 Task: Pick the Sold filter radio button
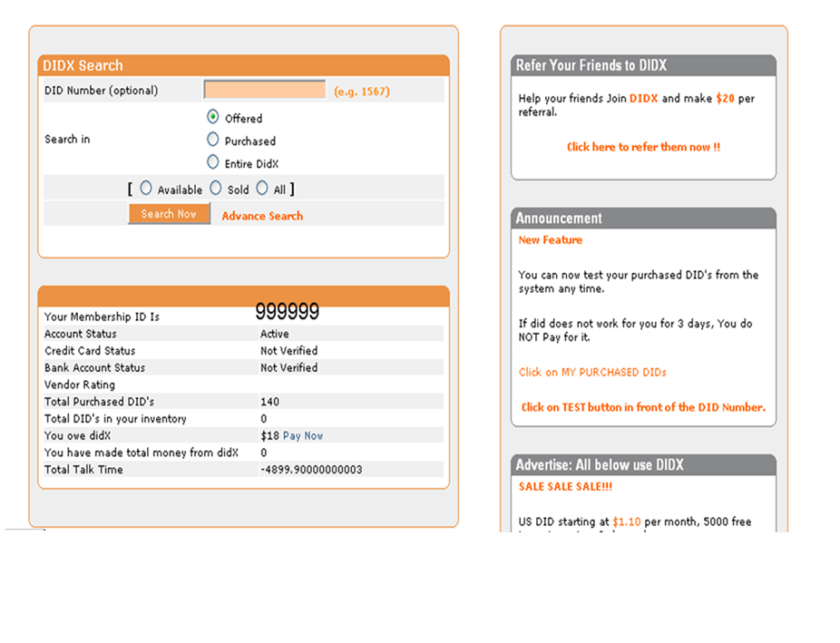pyautogui.click(x=216, y=189)
